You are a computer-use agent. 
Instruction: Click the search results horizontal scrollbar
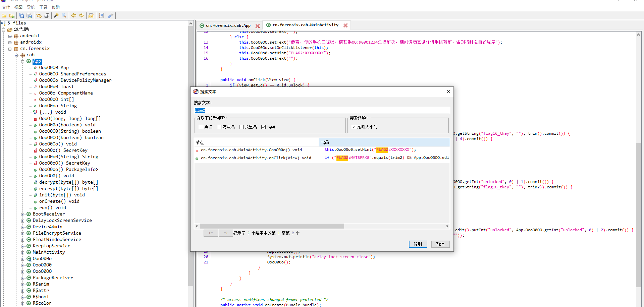point(272,226)
